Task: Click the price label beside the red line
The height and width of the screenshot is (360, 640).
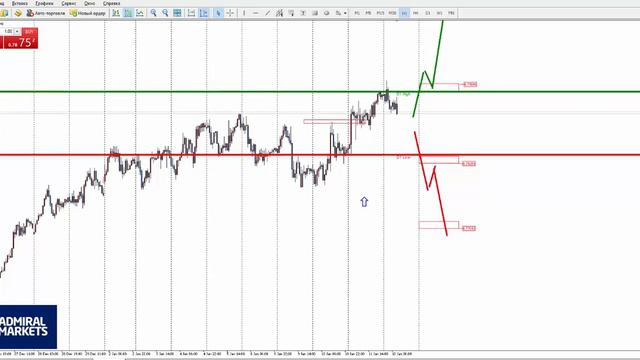Action: pyautogui.click(x=469, y=164)
